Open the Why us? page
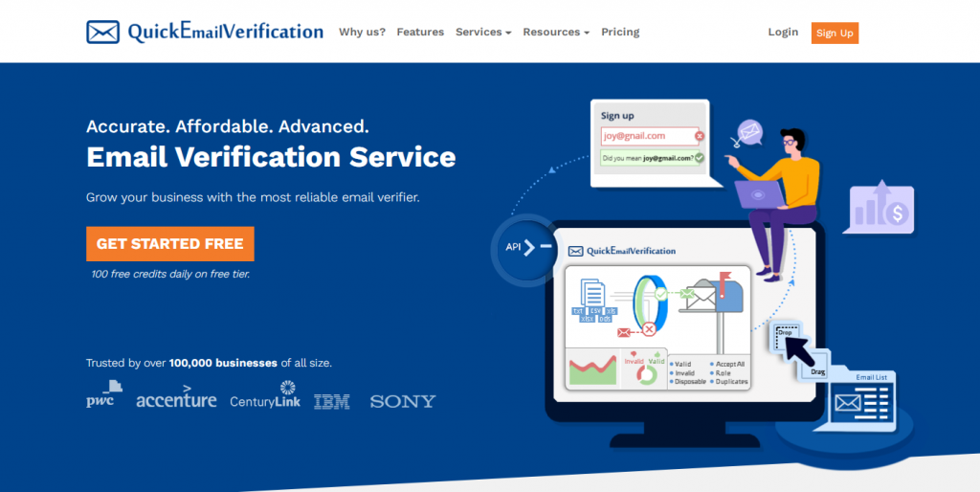This screenshot has height=492, width=980. tap(362, 32)
